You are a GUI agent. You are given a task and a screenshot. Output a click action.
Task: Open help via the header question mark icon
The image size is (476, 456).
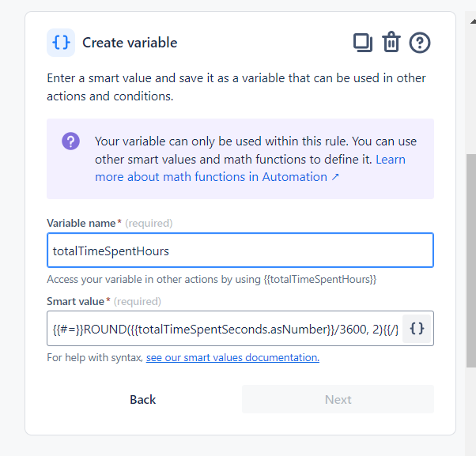click(420, 43)
